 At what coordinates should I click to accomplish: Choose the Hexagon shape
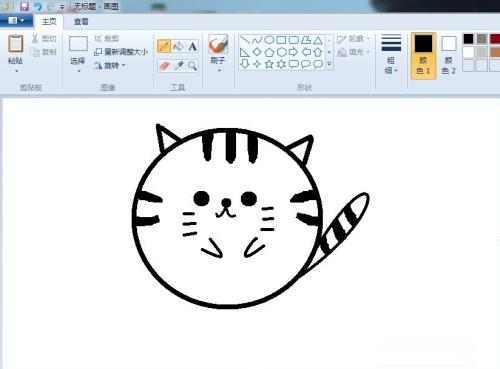(281, 52)
